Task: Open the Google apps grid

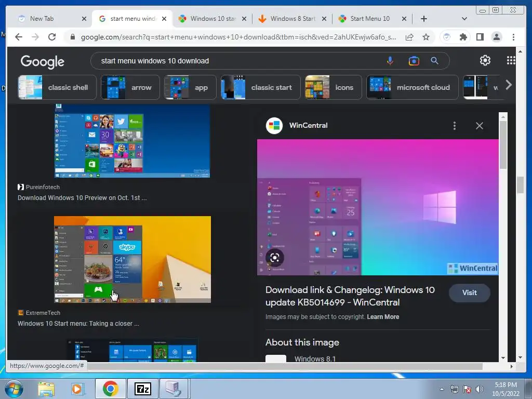Action: click(x=511, y=60)
